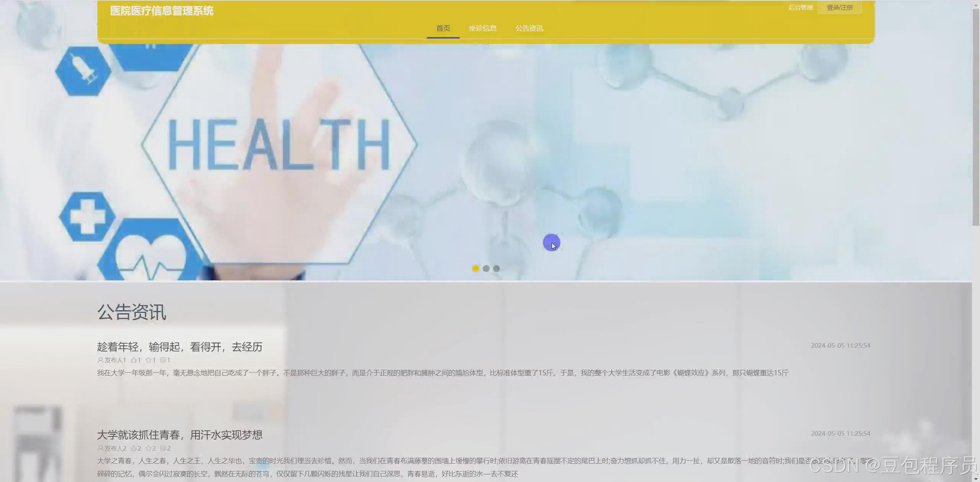Click comment icon on second announcement
Image resolution: width=980 pixels, height=482 pixels.
pyautogui.click(x=163, y=448)
